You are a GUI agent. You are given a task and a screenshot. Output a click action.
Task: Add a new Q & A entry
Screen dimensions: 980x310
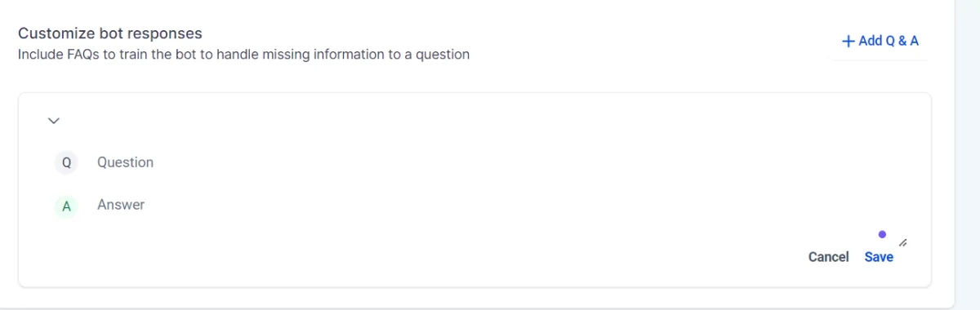pos(880,41)
